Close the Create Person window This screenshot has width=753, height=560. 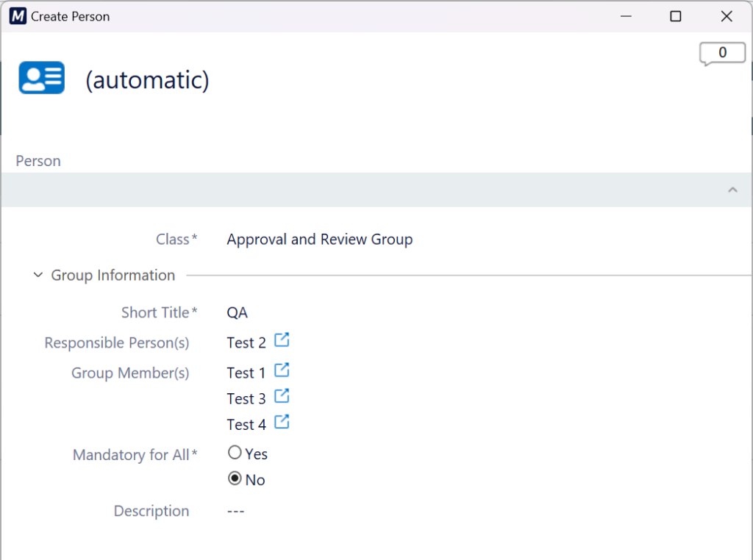coord(727,16)
